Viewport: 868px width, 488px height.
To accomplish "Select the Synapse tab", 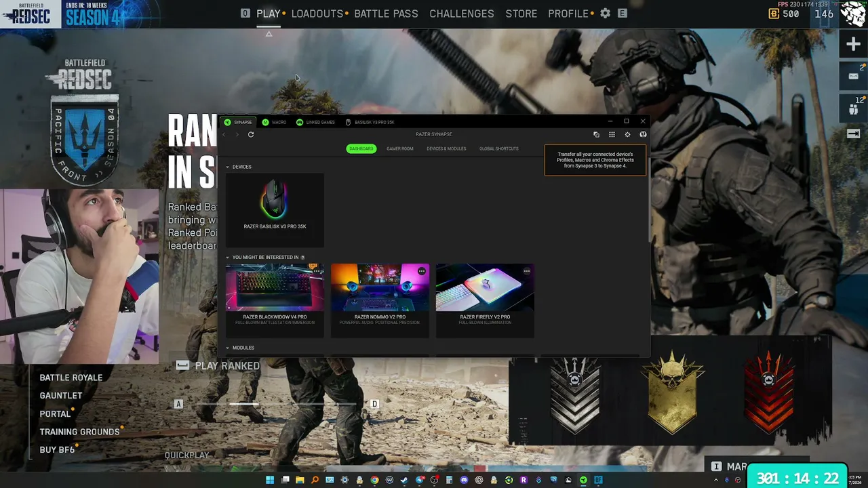I will pyautogui.click(x=238, y=122).
